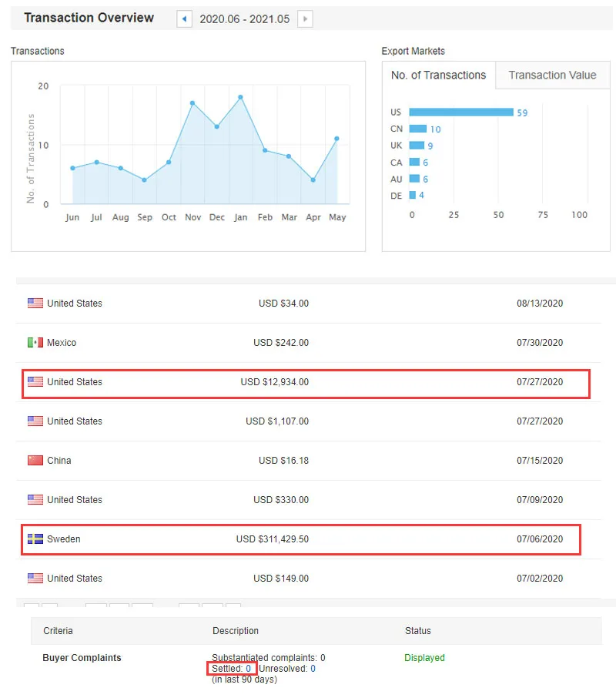Click the green Displayed status text

point(424,658)
